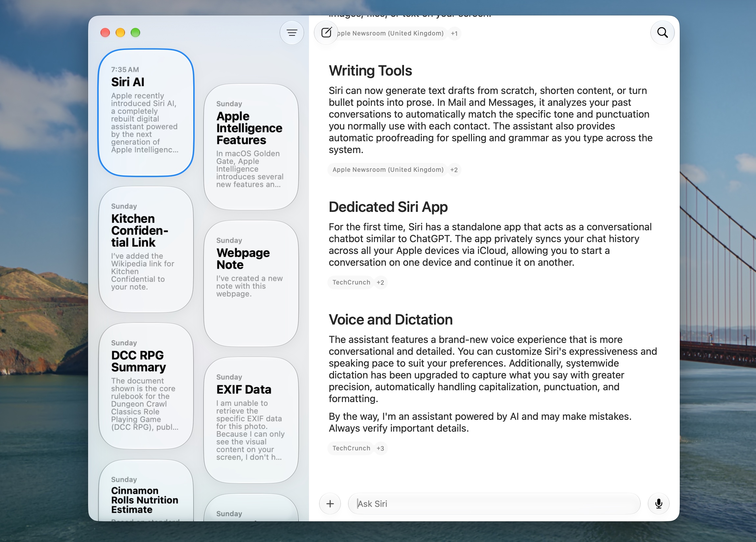756x542 pixels.
Task: Open the Kitchen Confidential Link conversation
Action: click(146, 249)
